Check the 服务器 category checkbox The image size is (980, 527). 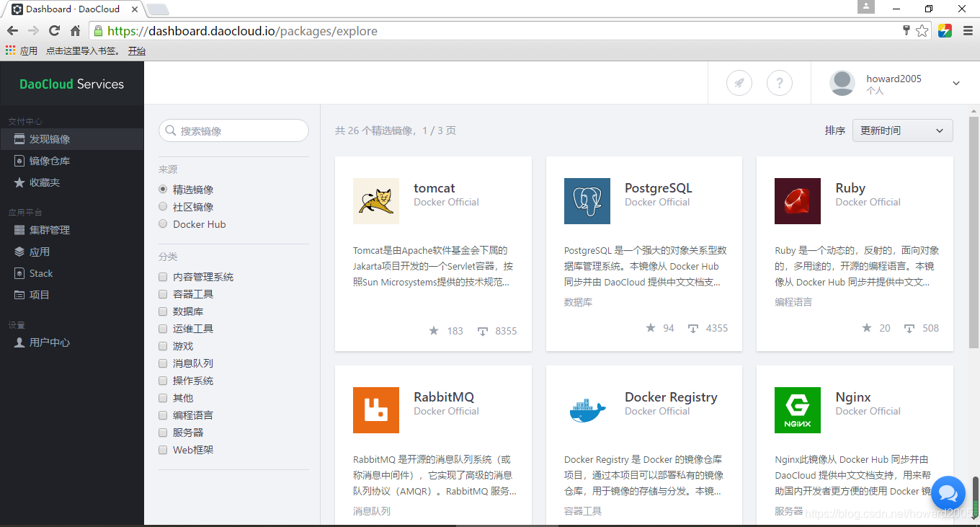click(163, 433)
